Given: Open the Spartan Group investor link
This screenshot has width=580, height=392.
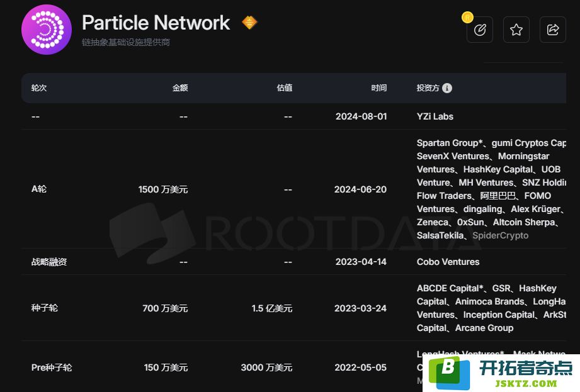Looking at the screenshot, I should [450, 143].
